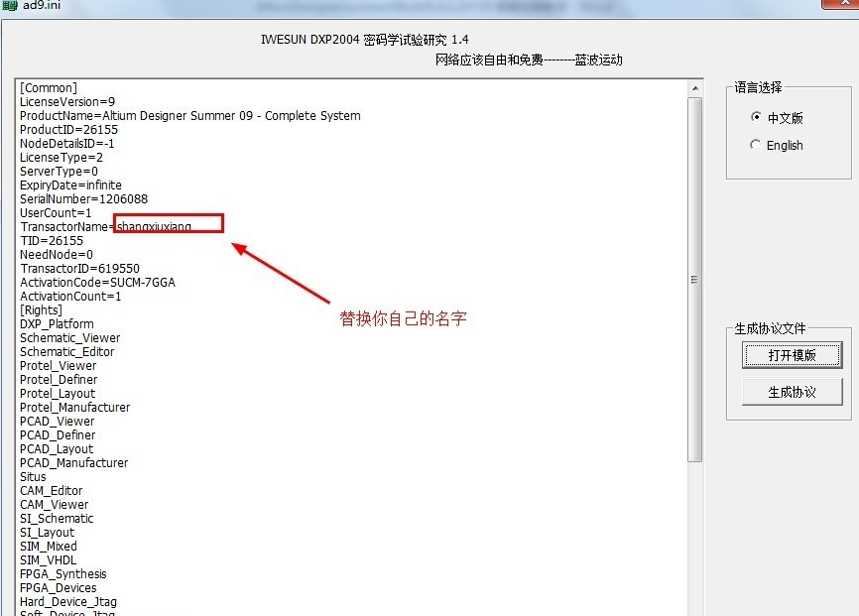859x616 pixels.
Task: Click the line NodeDetailsID=-1
Action: coord(66,144)
